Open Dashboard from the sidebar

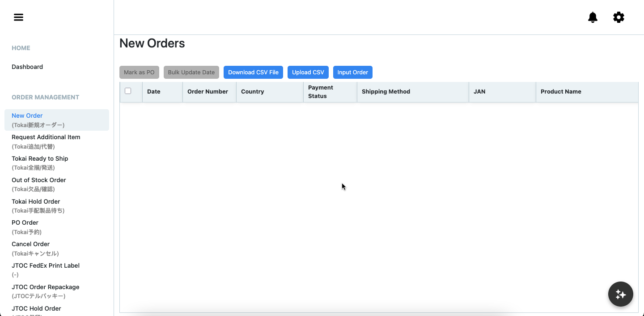[x=27, y=67]
